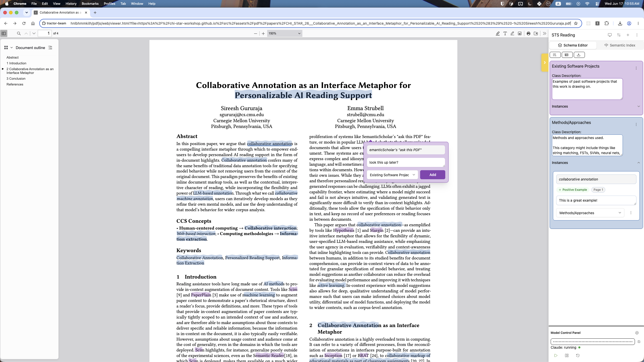Go to next PDF page
The image size is (644, 362).
tap(34, 33)
